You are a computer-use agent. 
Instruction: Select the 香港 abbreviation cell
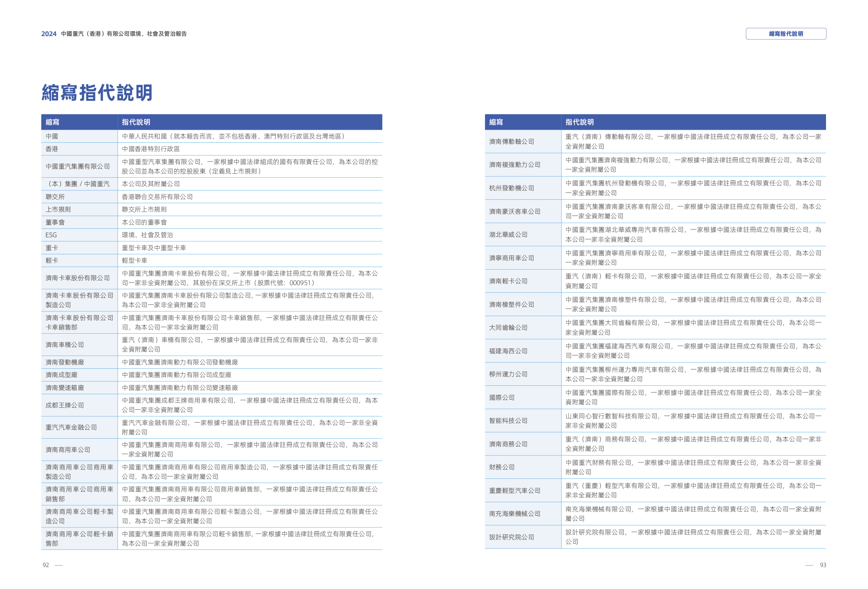[x=52, y=149]
